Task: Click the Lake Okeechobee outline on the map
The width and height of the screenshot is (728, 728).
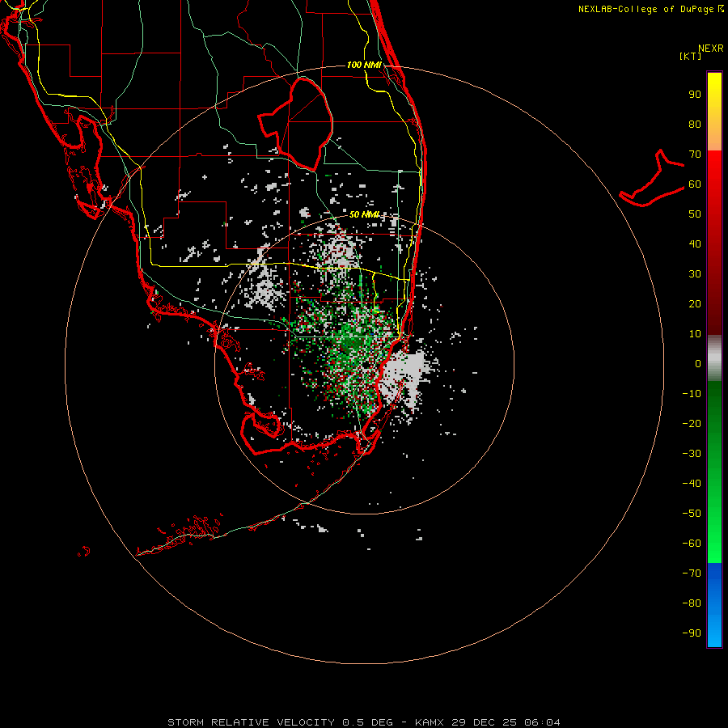Action: [x=296, y=123]
